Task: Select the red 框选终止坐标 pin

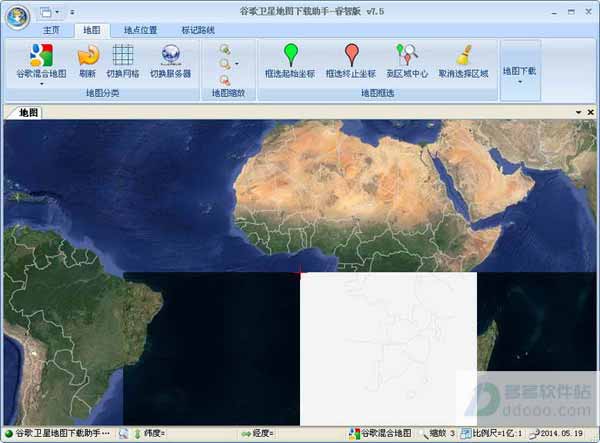Action: click(351, 55)
